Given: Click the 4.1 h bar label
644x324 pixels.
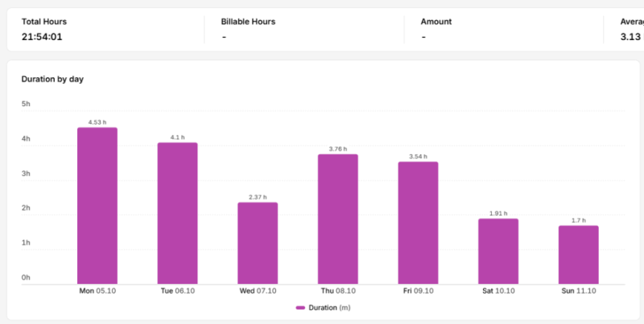Looking at the screenshot, I should click(x=177, y=137).
